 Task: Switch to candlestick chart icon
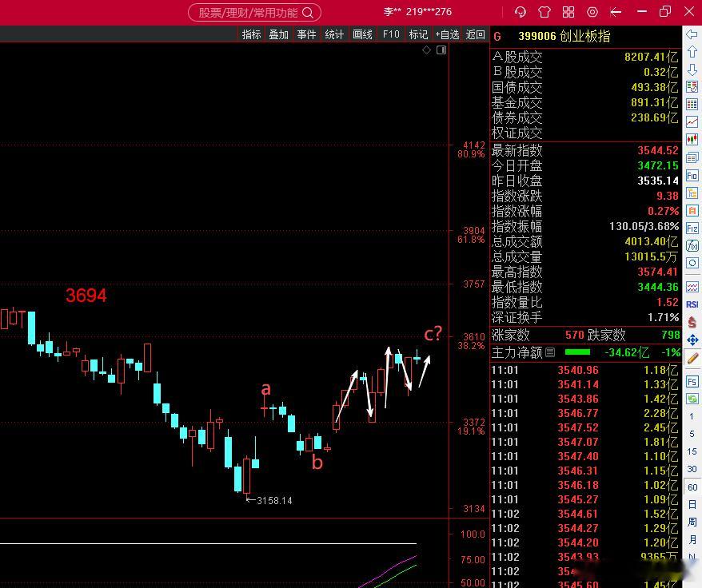(692, 140)
